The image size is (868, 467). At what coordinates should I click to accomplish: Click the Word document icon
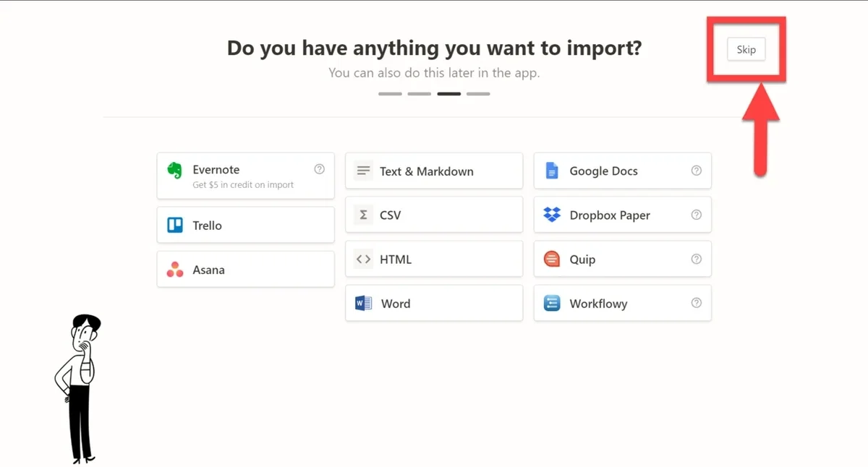click(363, 304)
